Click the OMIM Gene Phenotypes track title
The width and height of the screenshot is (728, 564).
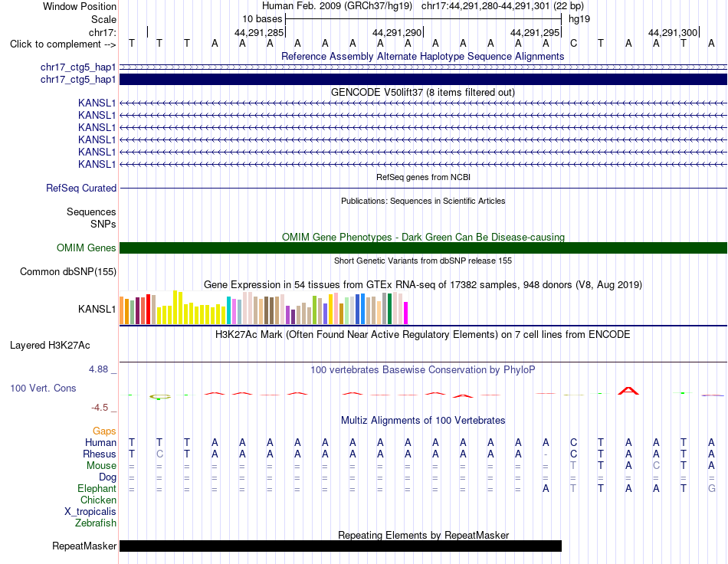pyautogui.click(x=423, y=238)
